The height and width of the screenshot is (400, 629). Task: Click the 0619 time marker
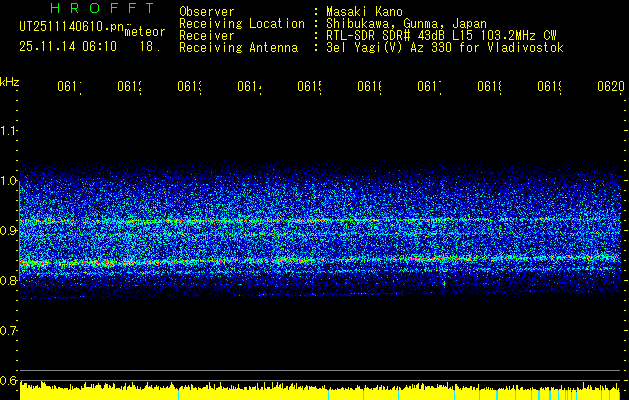(550, 87)
